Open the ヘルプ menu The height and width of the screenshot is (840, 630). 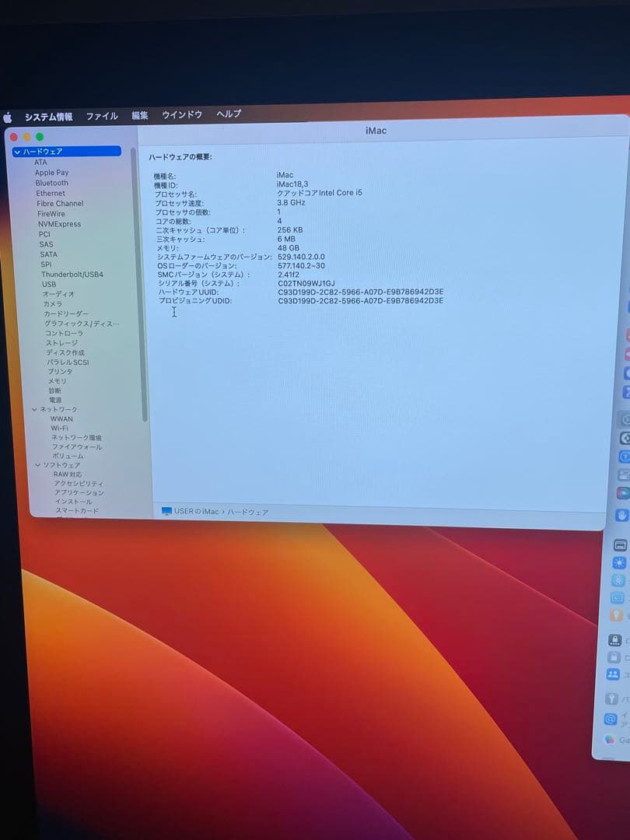(x=228, y=114)
